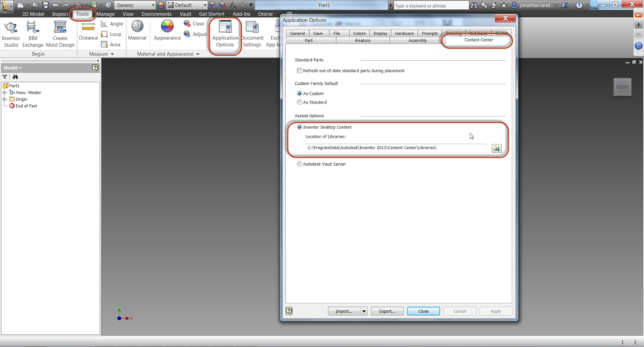644x347 pixels.
Task: Open the title bar Help question mark
Action: (579, 5)
